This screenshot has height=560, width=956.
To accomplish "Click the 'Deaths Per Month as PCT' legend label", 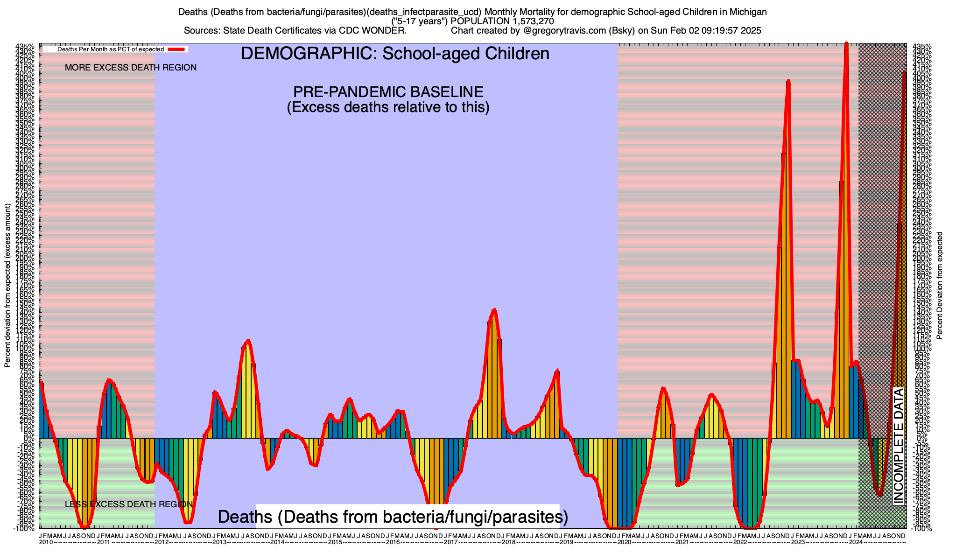I will pyautogui.click(x=111, y=49).
